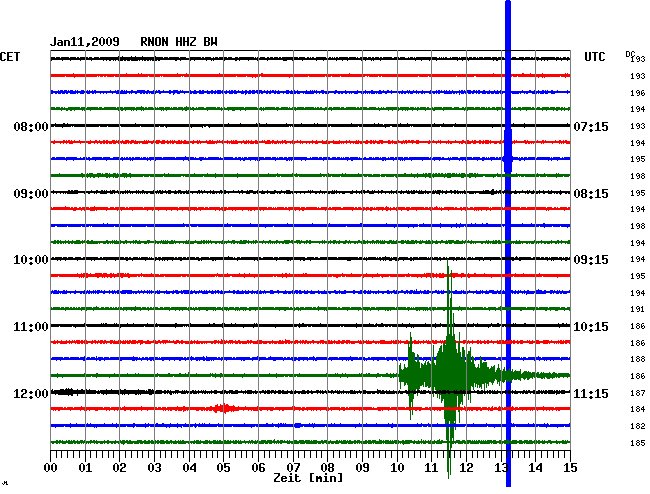Click DC value 191
This screenshot has width=650, height=494.
pyautogui.click(x=638, y=309)
